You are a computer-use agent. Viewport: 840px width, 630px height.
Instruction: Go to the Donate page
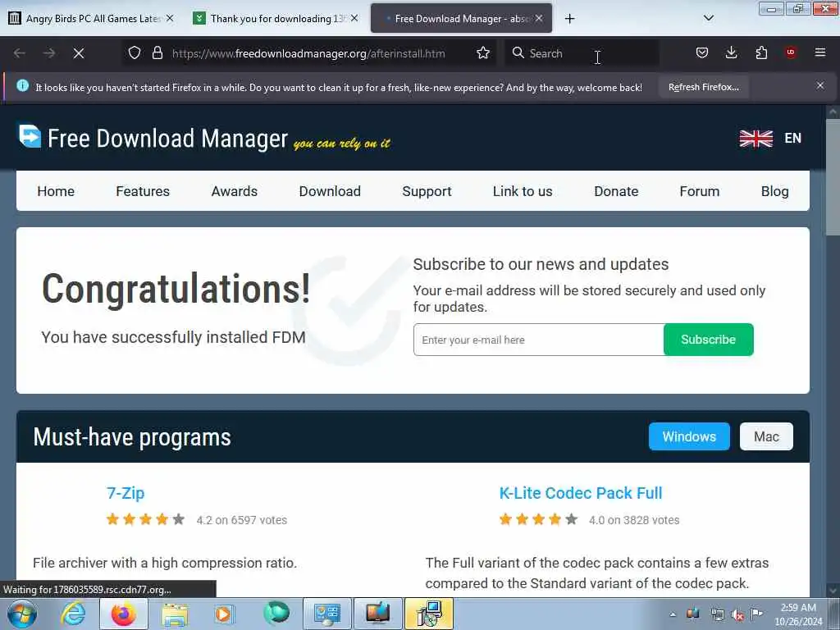click(616, 191)
